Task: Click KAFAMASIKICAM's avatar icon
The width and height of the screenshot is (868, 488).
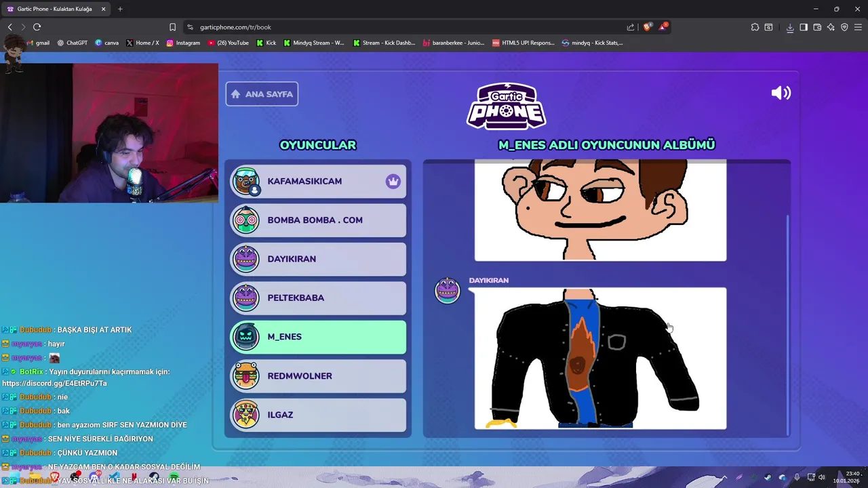Action: coord(245,181)
